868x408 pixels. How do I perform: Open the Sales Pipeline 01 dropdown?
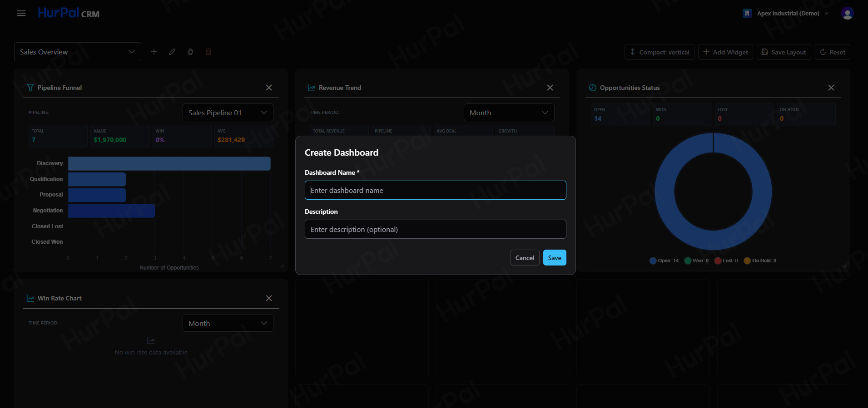[228, 113]
